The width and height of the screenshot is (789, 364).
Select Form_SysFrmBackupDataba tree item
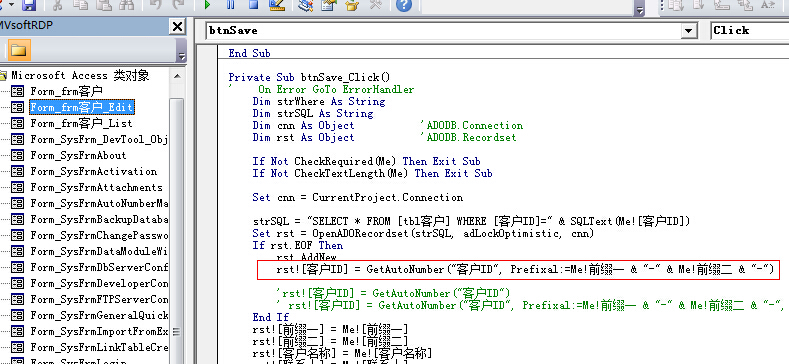click(x=99, y=220)
